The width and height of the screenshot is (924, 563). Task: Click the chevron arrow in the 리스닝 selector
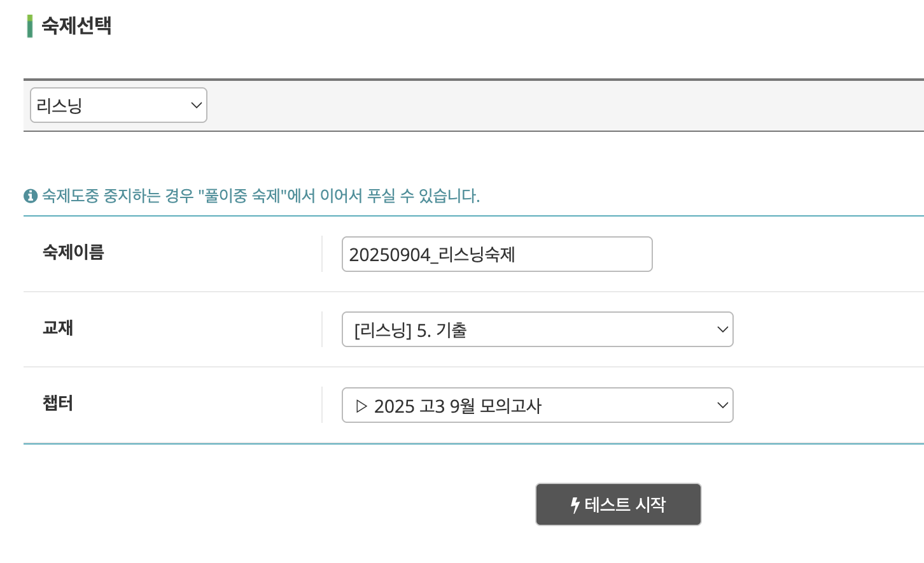(x=196, y=105)
